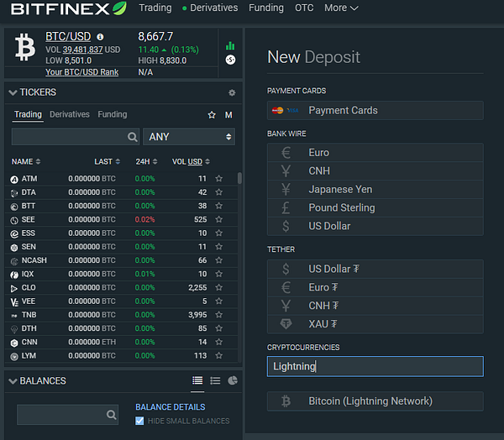Collapse the Tickers panel
The width and height of the screenshot is (504, 440).
[13, 92]
